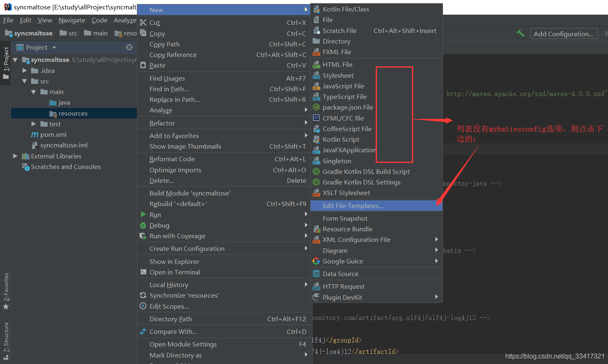Viewport: 608px width, 364px height.
Task: Click the Project panel locate target icon
Action: pos(129,47)
